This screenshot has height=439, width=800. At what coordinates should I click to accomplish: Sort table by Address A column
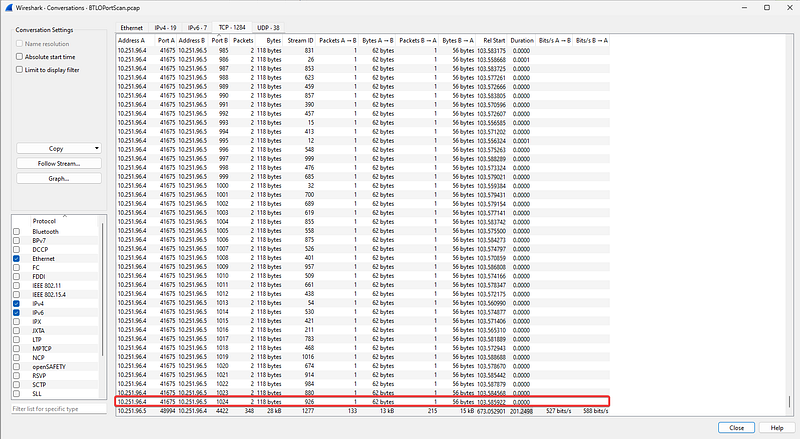[x=135, y=40]
